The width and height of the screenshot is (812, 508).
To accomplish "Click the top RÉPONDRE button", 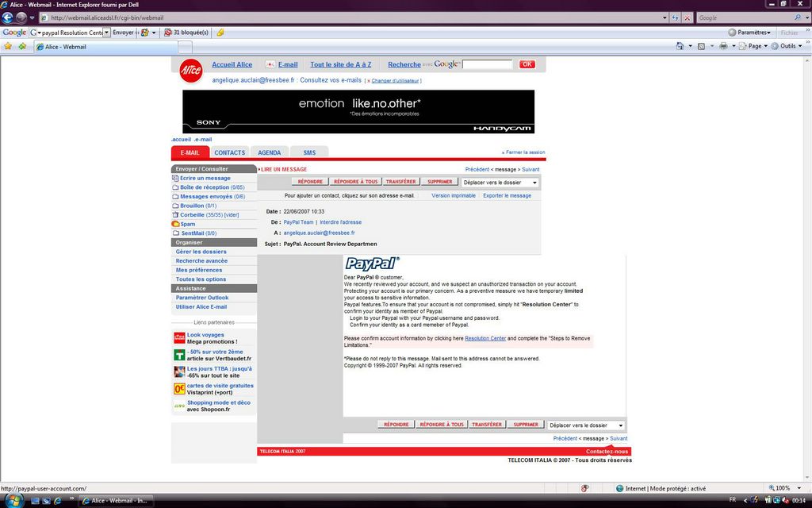I will (310, 182).
